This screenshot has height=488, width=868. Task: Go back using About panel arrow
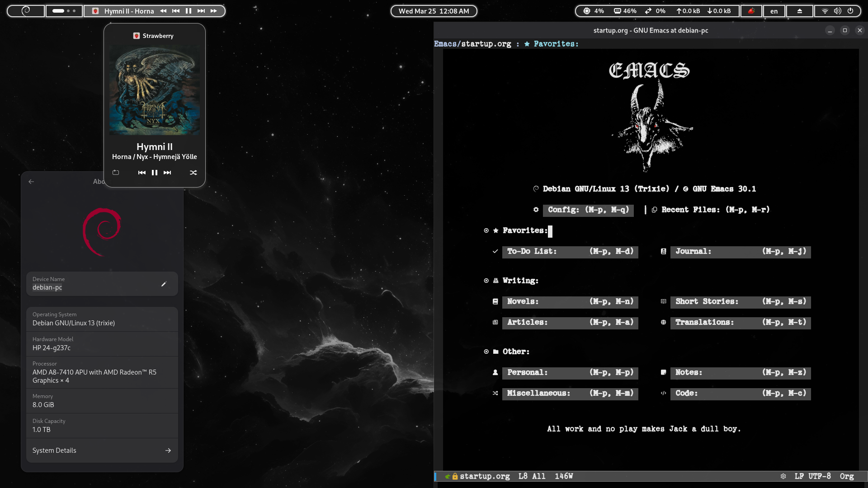tap(31, 182)
